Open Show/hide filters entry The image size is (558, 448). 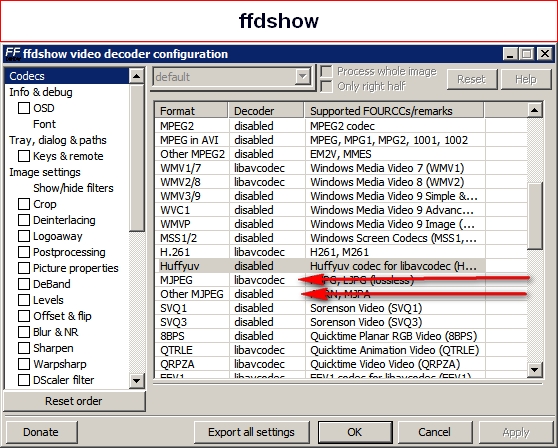(x=73, y=188)
